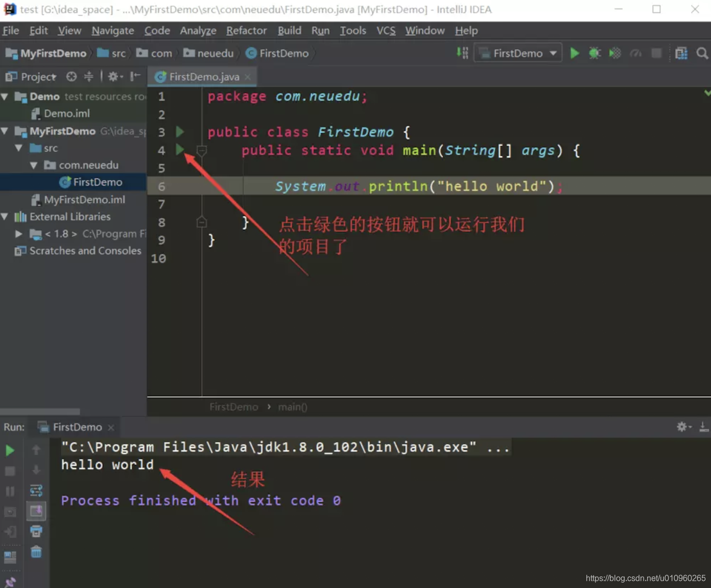Click the green inspection checkmark at the editor's top right
711x588 pixels.
point(707,93)
